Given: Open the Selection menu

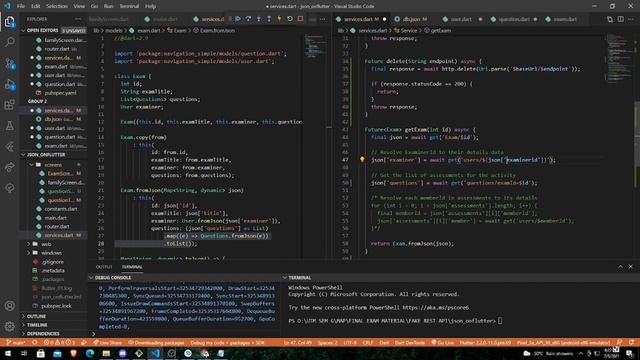Looking at the screenshot, I should coord(57,6).
